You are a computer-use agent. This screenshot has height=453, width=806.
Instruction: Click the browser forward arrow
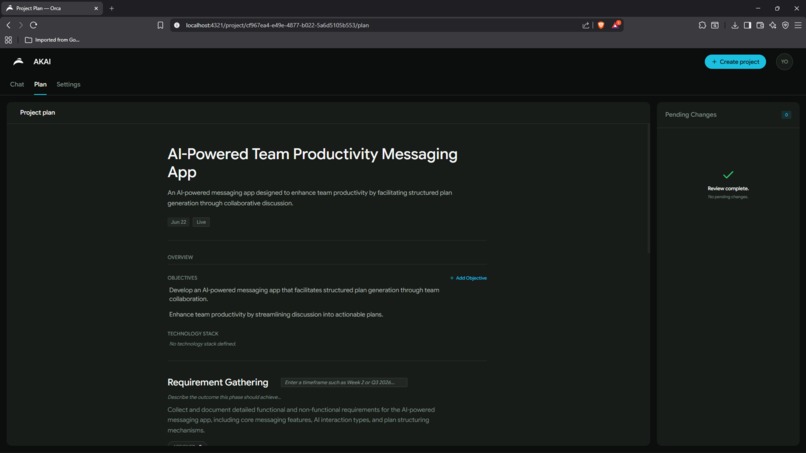21,25
